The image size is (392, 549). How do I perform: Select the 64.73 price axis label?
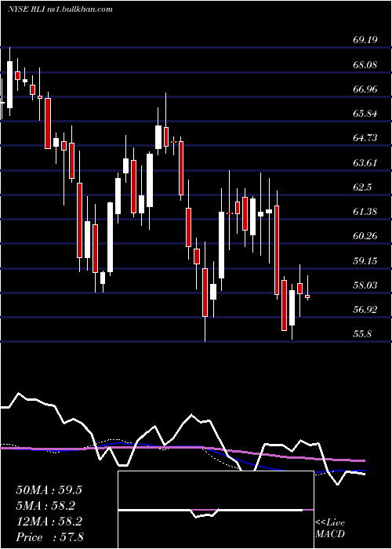coord(365,138)
